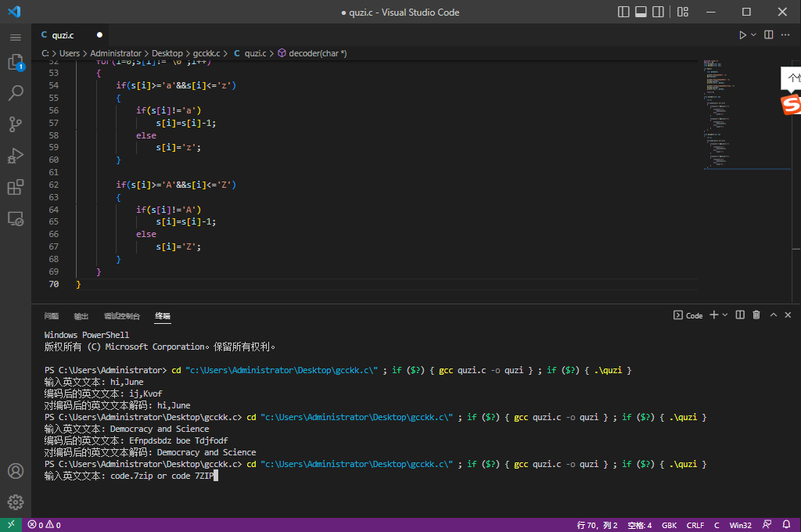Switch to the 输出 panel tab
The width and height of the screenshot is (801, 532).
tap(81, 316)
